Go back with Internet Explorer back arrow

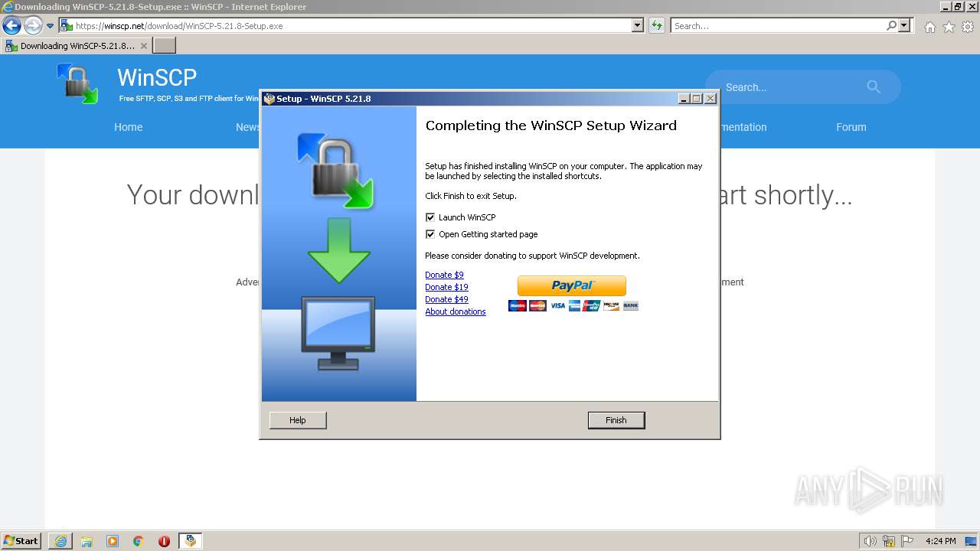pyautogui.click(x=11, y=25)
